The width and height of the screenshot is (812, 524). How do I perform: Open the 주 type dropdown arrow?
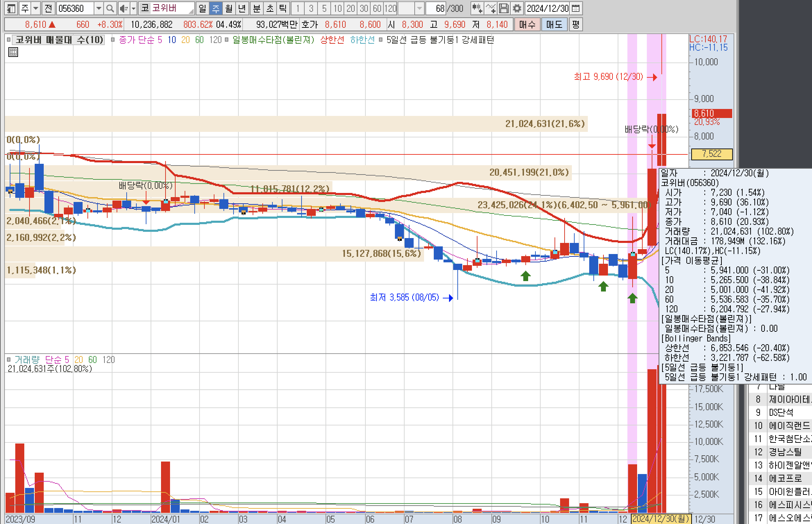[35, 8]
